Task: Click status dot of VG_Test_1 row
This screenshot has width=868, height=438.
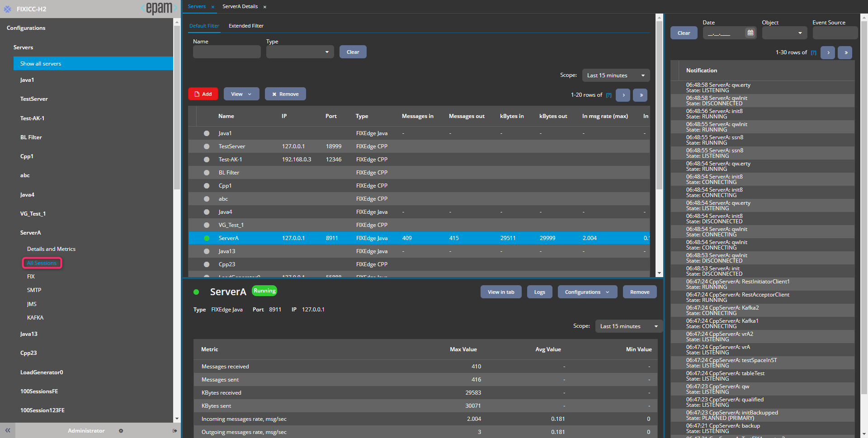Action: point(207,225)
